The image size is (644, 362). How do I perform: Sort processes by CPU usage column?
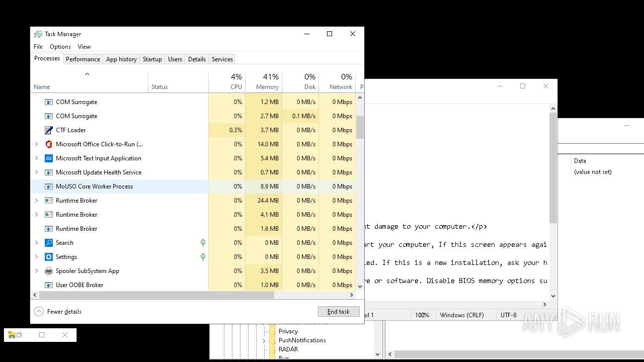(227, 82)
